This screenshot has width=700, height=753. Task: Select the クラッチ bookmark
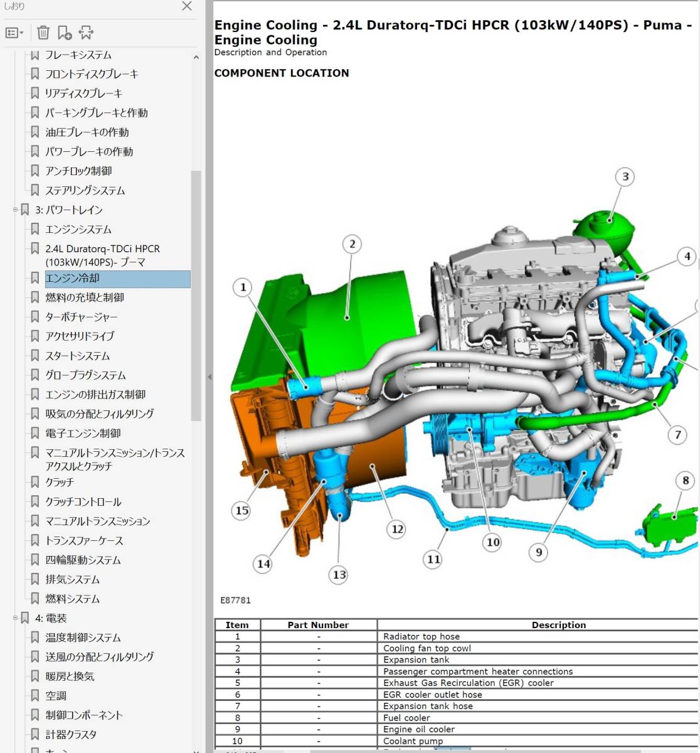pyautogui.click(x=60, y=482)
